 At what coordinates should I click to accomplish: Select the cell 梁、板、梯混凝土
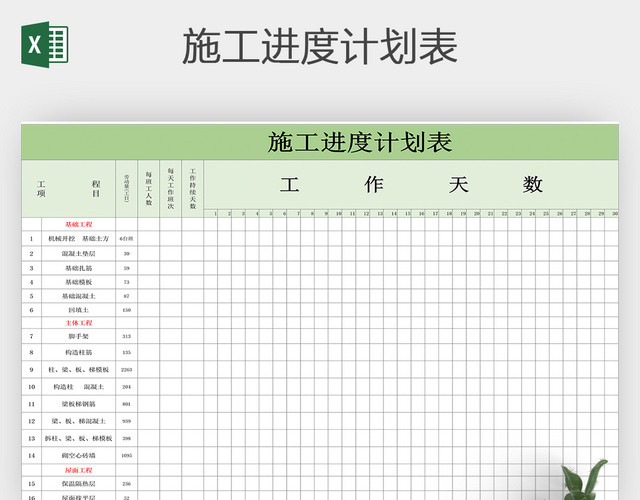[x=79, y=421]
